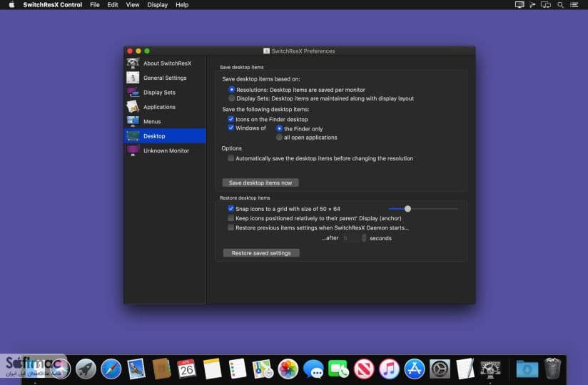588x385 pixels.
Task: Open the Trash in the Dock
Action: (552, 369)
